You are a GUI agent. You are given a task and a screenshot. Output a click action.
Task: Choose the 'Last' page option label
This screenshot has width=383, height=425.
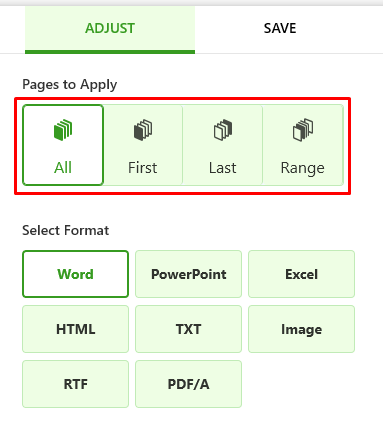pos(223,168)
